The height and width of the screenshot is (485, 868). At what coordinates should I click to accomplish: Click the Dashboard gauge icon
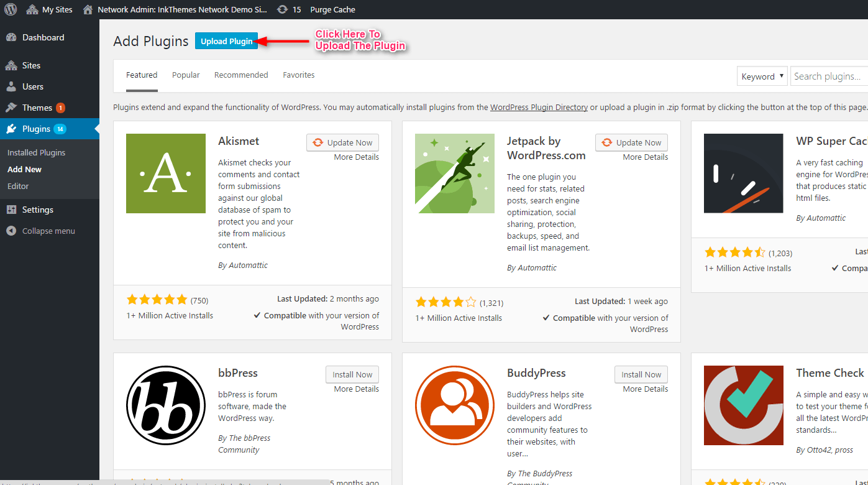click(11, 37)
